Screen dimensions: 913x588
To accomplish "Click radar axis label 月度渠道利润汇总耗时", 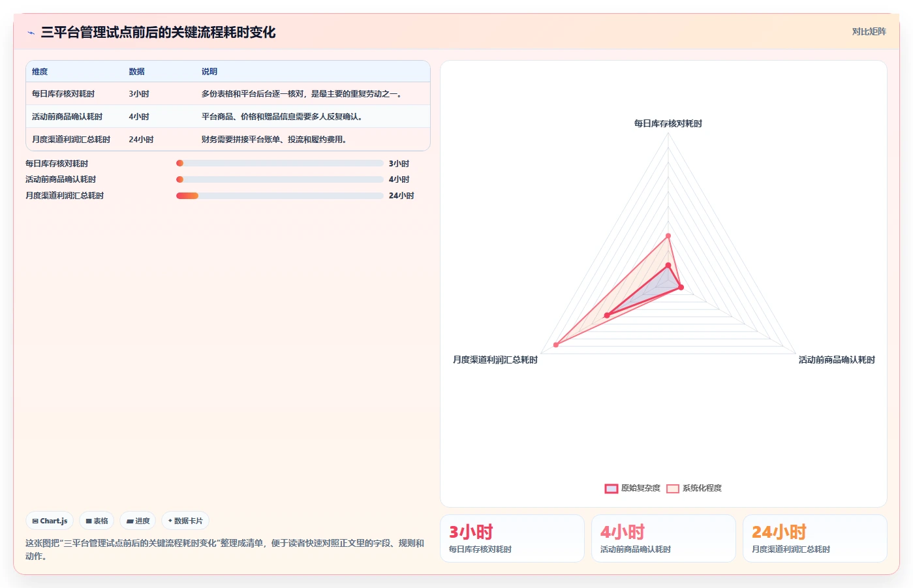I will pyautogui.click(x=495, y=360).
